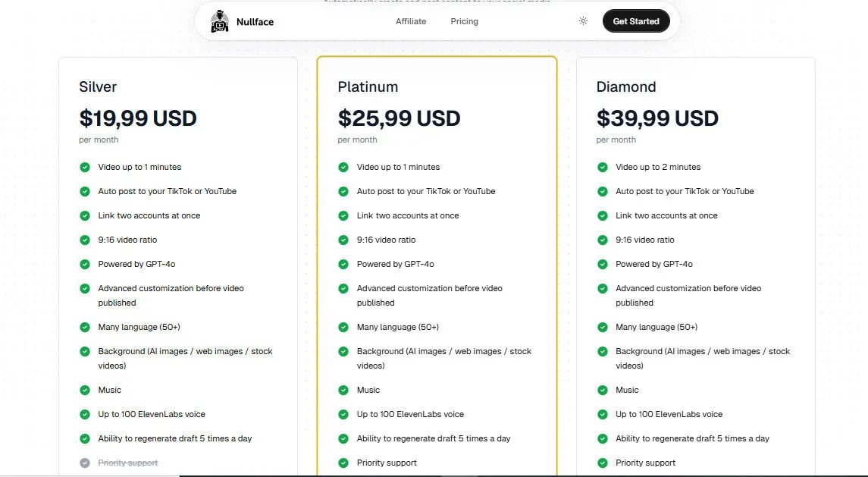The height and width of the screenshot is (477, 868).
Task: Click the checkmark next to Platinum's Priority support
Action: pyautogui.click(x=343, y=463)
